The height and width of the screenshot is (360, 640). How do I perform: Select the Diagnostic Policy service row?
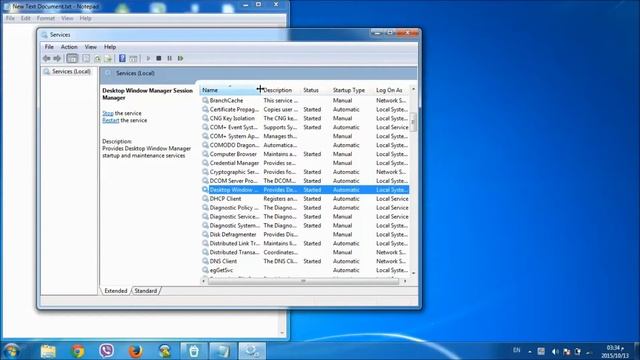[305, 208]
